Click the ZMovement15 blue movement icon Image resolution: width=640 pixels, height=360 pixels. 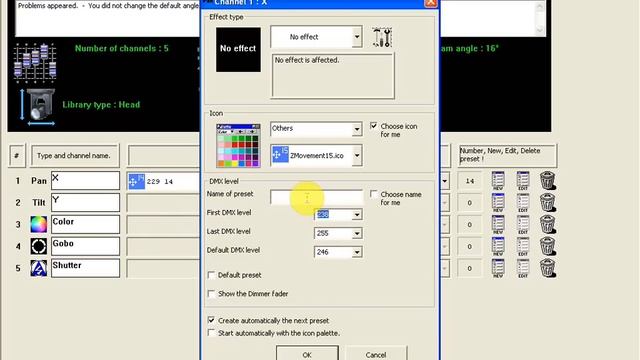pyautogui.click(x=280, y=155)
